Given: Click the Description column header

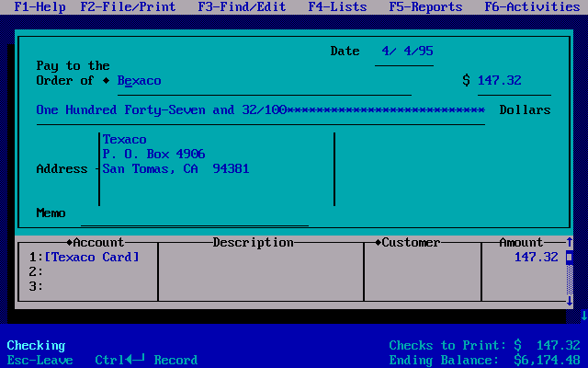Looking at the screenshot, I should pos(254,243).
